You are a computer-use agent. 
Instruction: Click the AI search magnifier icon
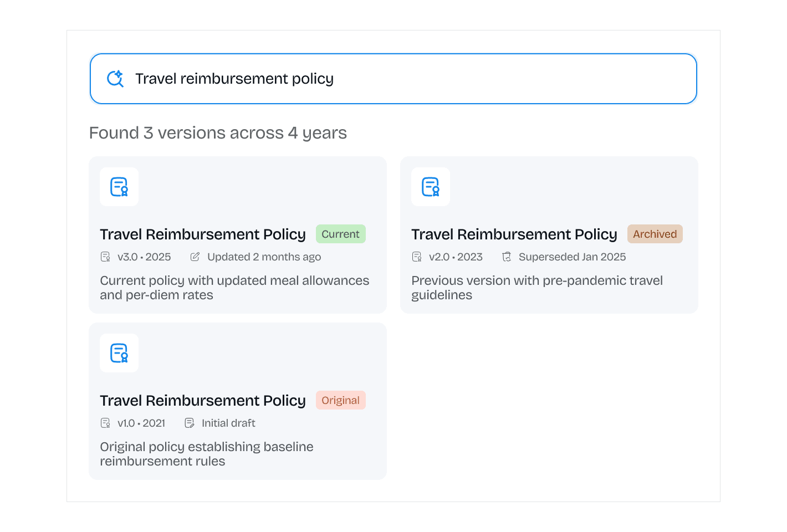(115, 79)
